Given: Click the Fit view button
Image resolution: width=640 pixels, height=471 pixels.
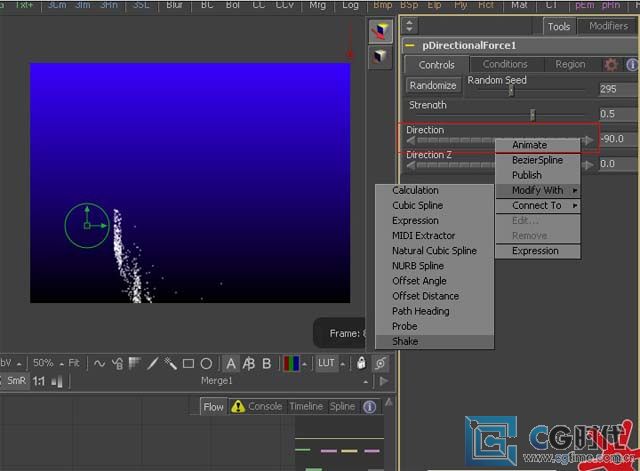Looking at the screenshot, I should (74, 363).
